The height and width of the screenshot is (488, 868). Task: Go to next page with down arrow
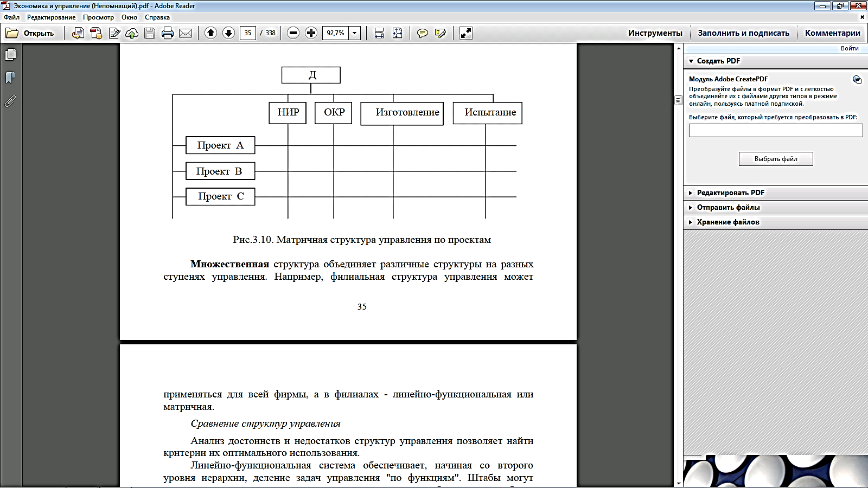pyautogui.click(x=229, y=33)
